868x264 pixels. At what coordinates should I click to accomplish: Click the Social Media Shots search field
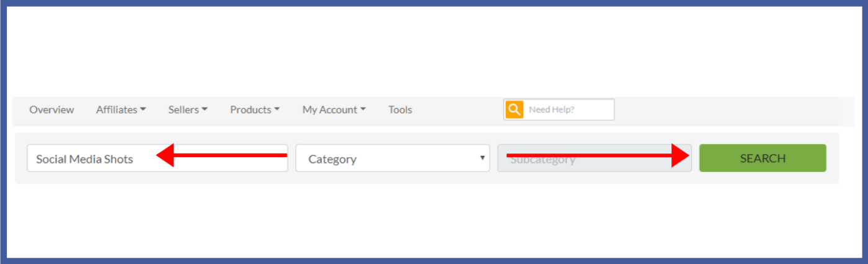157,158
